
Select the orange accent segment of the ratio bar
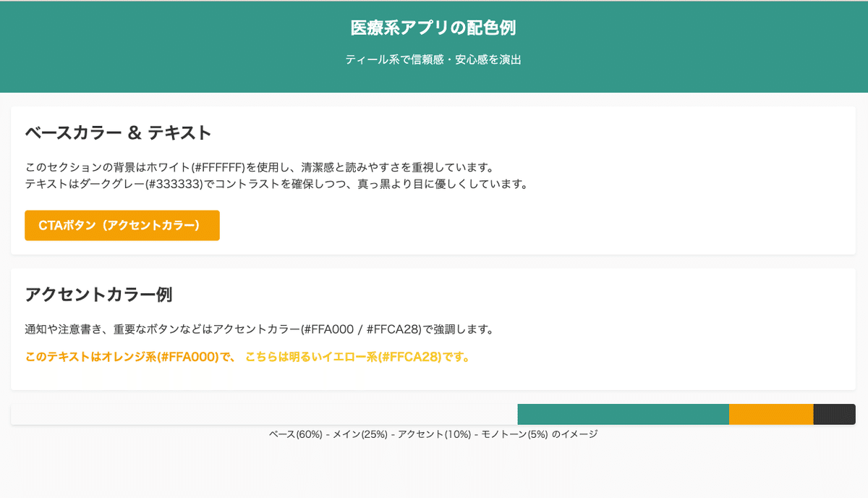coord(771,414)
